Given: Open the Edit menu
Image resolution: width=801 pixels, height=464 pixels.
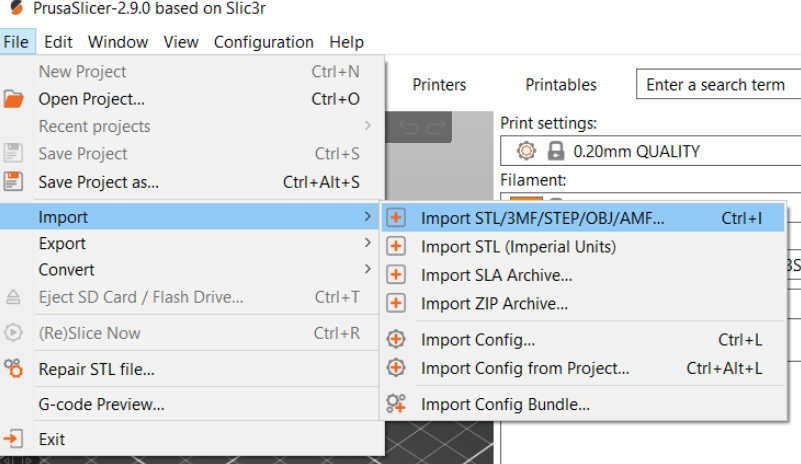Looking at the screenshot, I should 58,42.
